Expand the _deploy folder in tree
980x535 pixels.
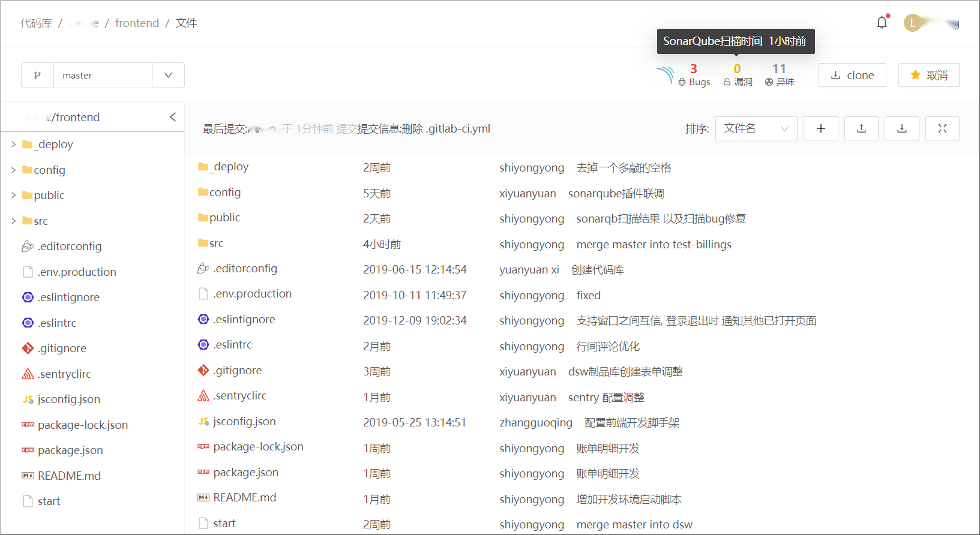[13, 145]
